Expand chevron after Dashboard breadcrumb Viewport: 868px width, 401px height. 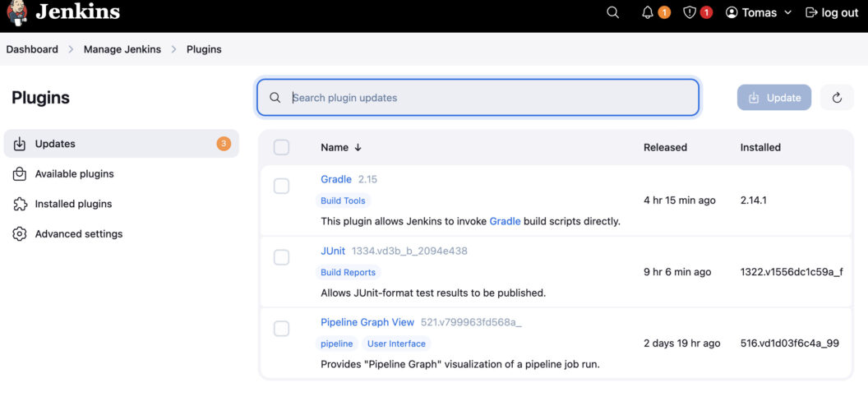coord(71,49)
